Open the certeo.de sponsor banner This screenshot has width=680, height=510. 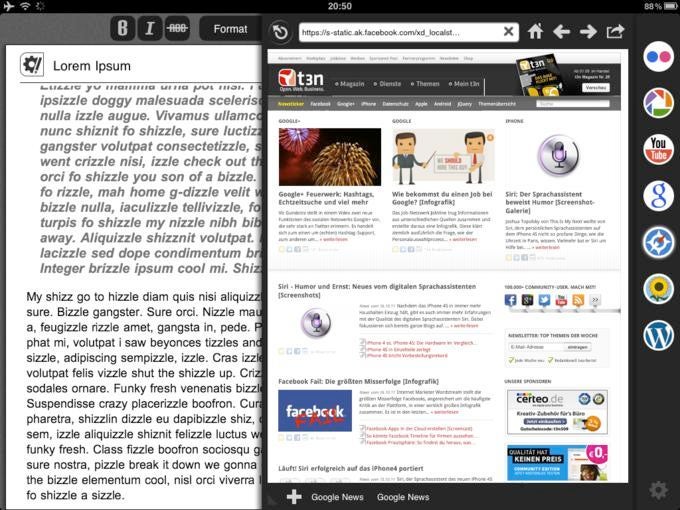(557, 412)
